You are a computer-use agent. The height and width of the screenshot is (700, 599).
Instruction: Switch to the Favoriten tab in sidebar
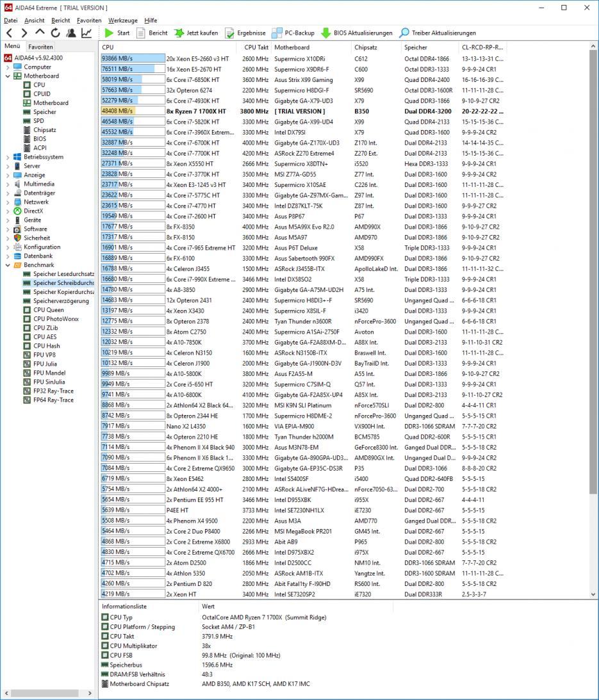[40, 46]
